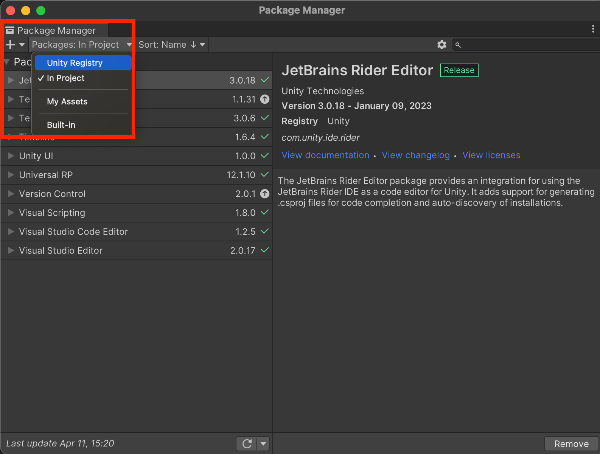
Task: Click the Unity Technologies author text
Action: pos(323,91)
